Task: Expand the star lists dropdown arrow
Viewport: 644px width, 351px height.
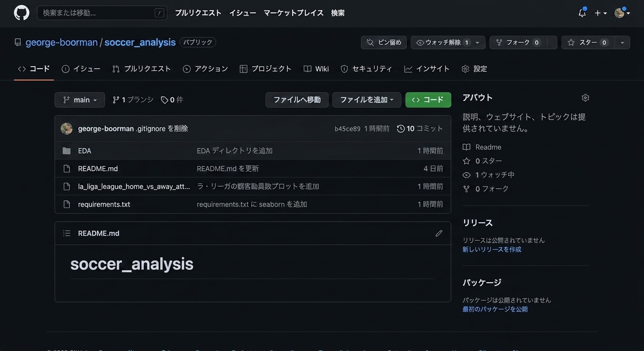Action: [x=622, y=43]
